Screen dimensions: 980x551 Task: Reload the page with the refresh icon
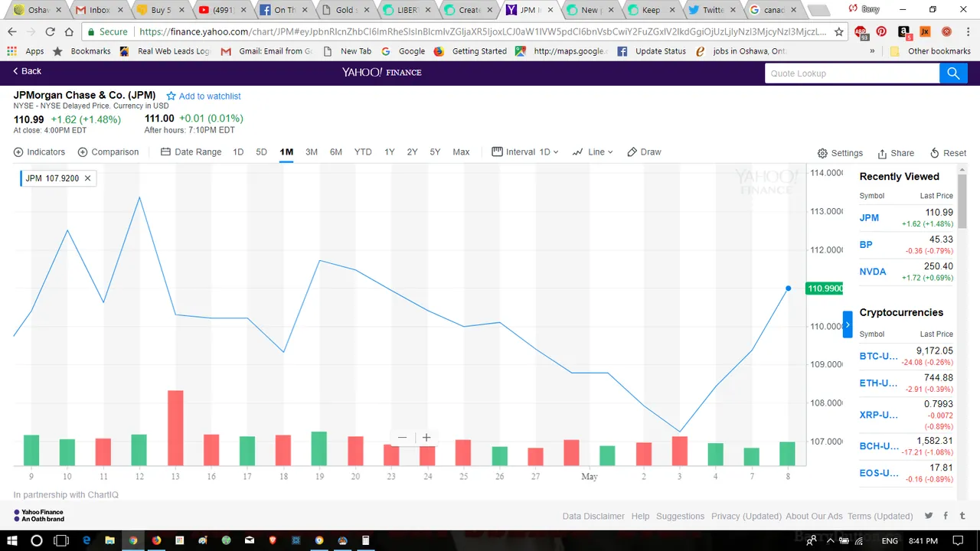point(50,32)
